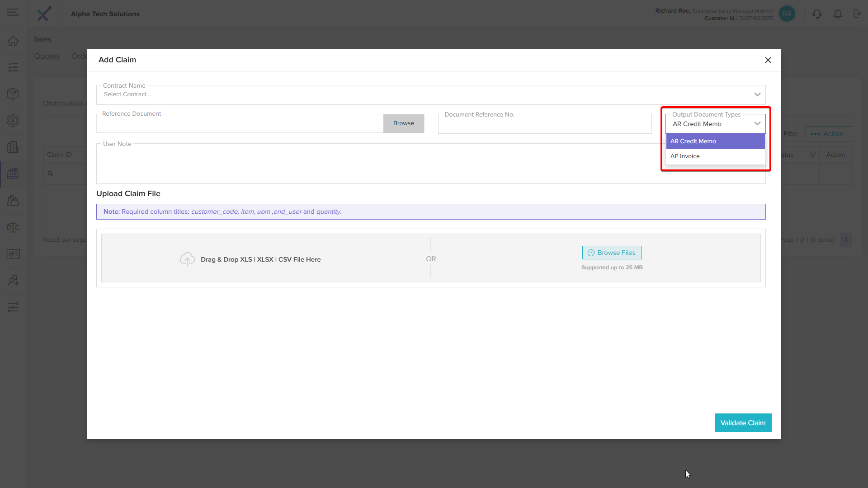Viewport: 868px width, 488px height.
Task: Open the shopping bag sidebar icon
Action: click(x=13, y=200)
